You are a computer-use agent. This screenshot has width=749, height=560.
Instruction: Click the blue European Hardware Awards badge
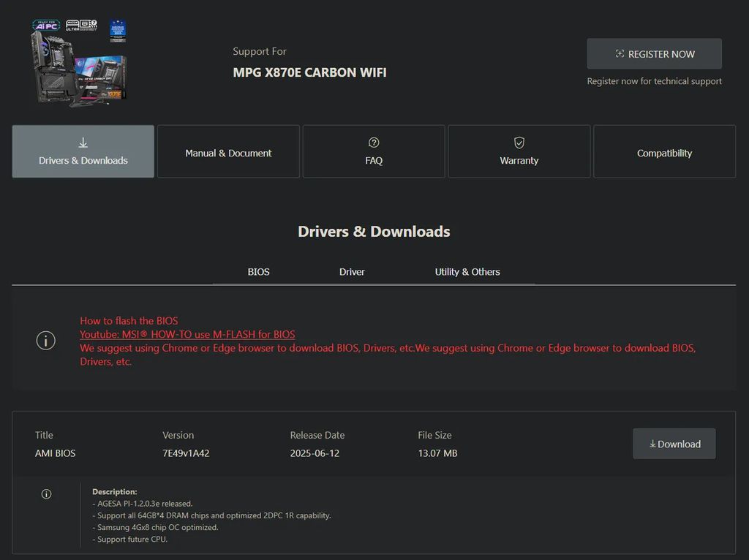point(117,30)
